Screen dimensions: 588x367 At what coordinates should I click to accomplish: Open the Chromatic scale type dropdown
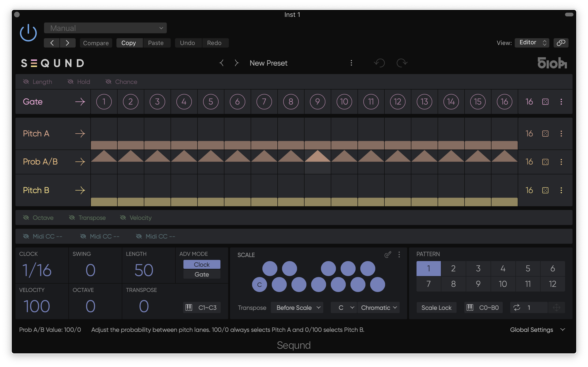378,307
